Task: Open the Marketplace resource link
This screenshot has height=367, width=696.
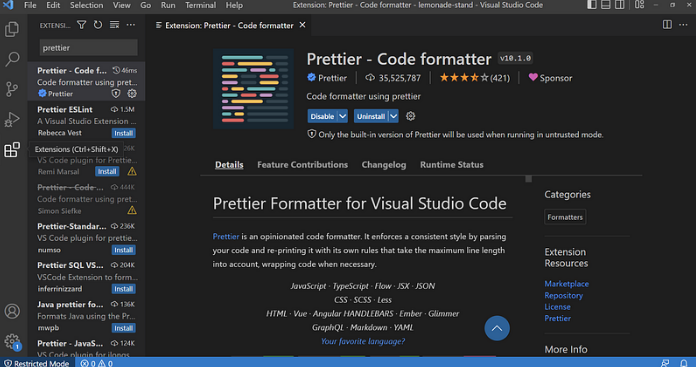Action: 566,284
